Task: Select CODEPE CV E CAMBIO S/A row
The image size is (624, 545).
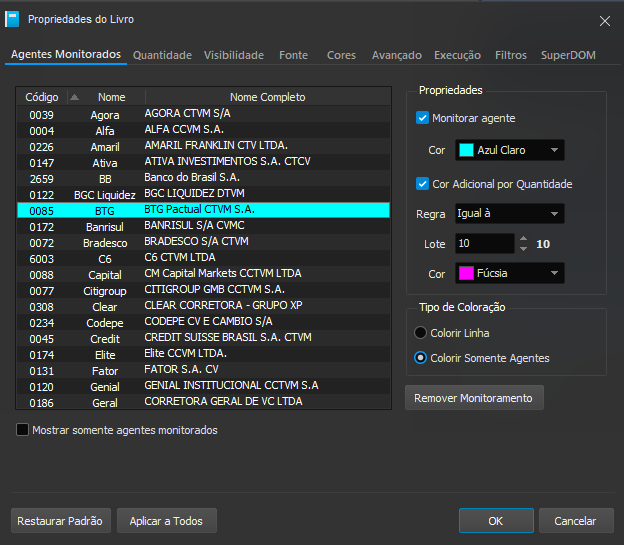Action: tap(203, 322)
